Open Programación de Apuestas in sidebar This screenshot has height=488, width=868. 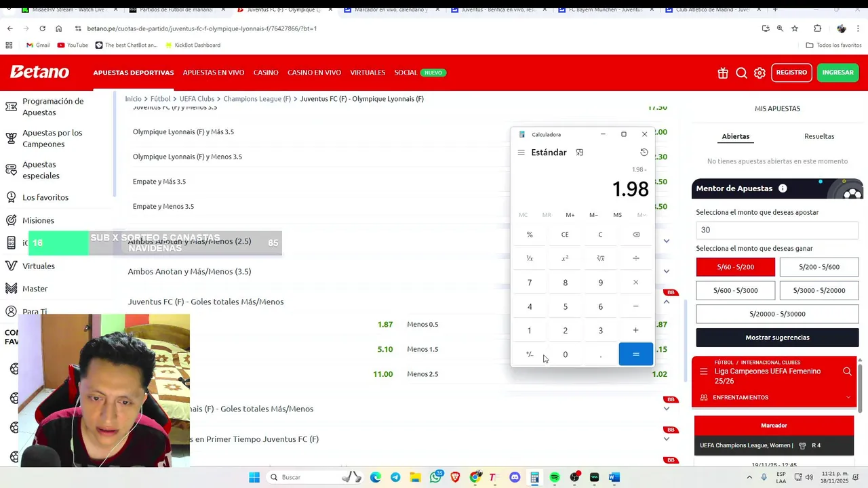[53, 106]
